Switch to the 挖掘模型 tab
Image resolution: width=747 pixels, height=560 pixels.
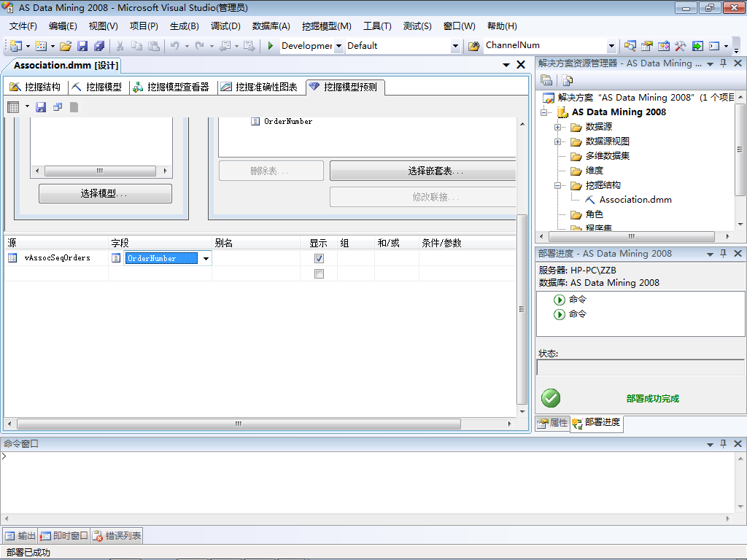click(x=97, y=87)
